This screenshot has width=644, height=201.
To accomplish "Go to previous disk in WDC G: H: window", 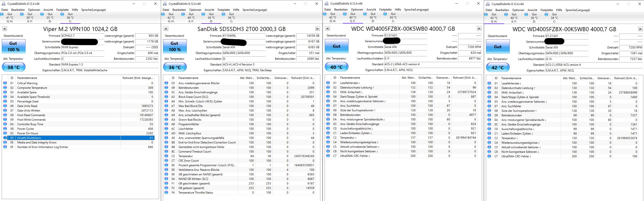I will tap(489, 29).
